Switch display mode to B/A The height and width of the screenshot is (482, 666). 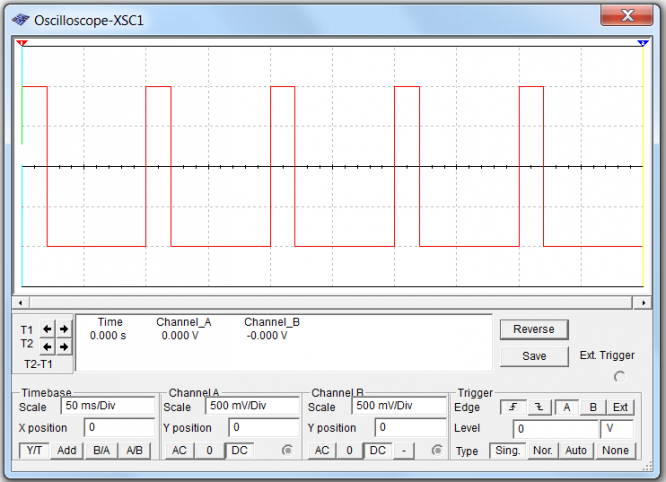click(x=101, y=450)
